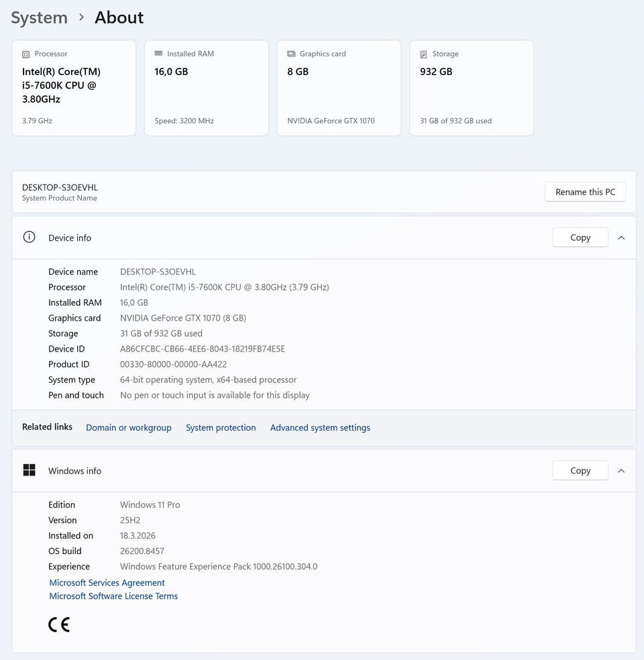The image size is (644, 660).
Task: Click the Related links label
Action: pyautogui.click(x=47, y=427)
